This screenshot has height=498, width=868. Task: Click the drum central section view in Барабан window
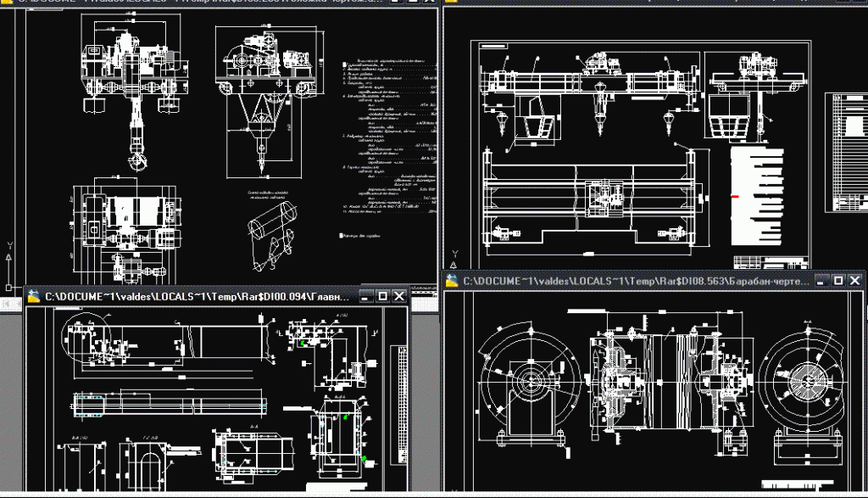[670, 383]
